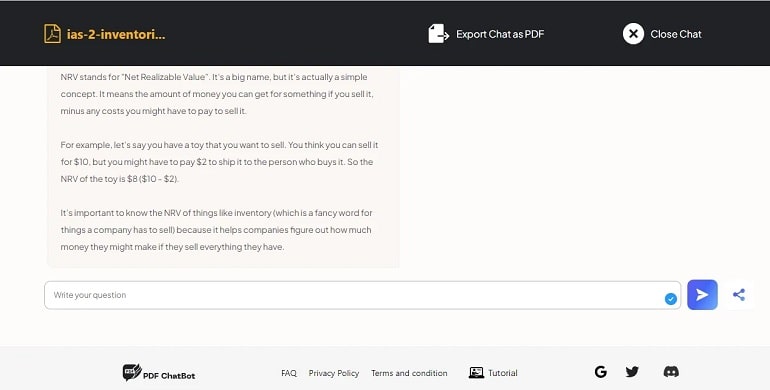
Task: Send the message with the arrow button
Action: tap(702, 295)
